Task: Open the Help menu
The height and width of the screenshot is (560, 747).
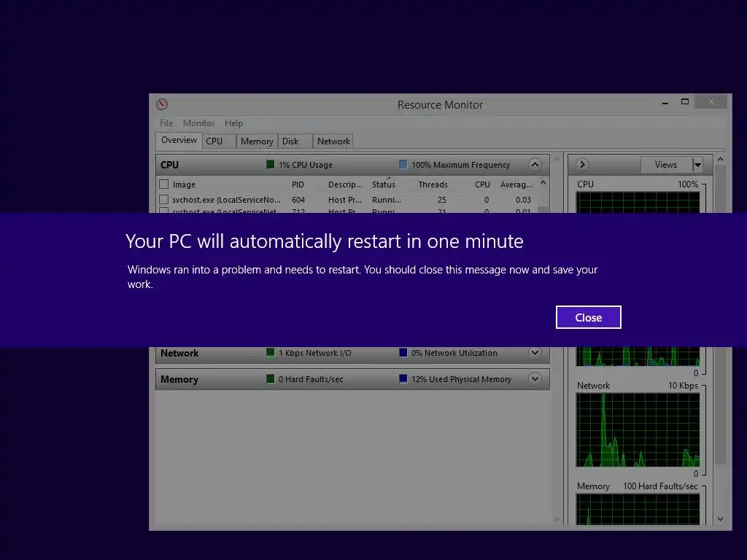Action: [234, 122]
